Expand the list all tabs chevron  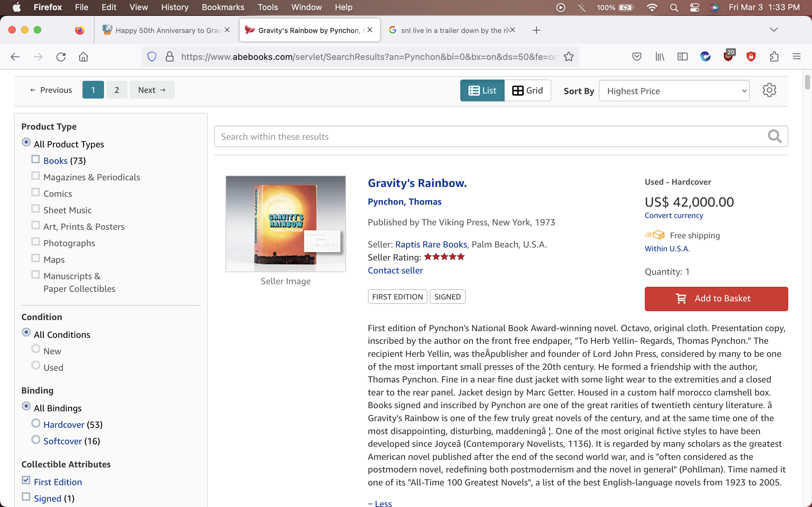(774, 30)
